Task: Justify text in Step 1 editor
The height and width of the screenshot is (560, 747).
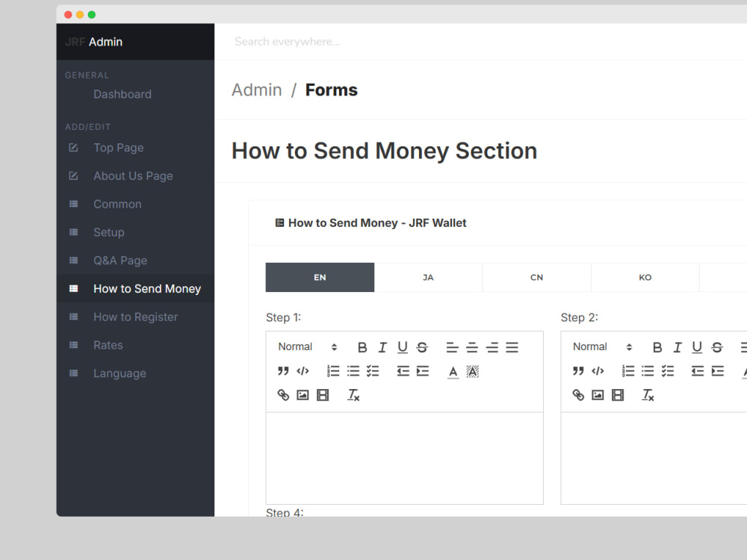Action: [x=512, y=347]
